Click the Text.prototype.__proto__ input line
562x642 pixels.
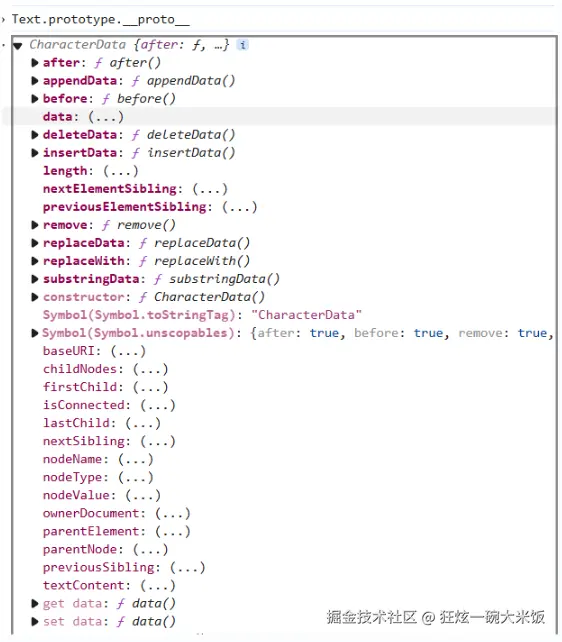(x=101, y=19)
